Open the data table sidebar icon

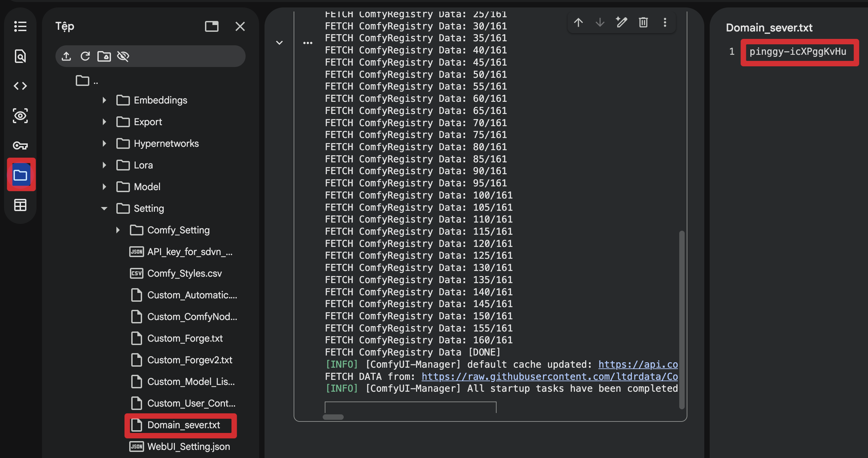pyautogui.click(x=20, y=205)
